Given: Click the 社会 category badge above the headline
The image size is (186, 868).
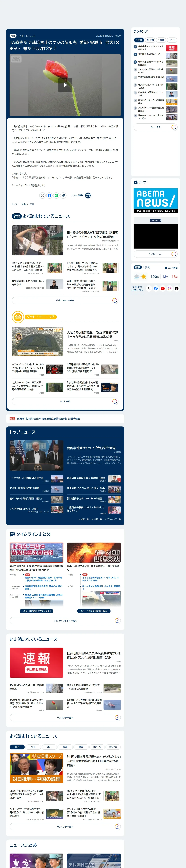Looking at the screenshot, I should pyautogui.click(x=13, y=36).
